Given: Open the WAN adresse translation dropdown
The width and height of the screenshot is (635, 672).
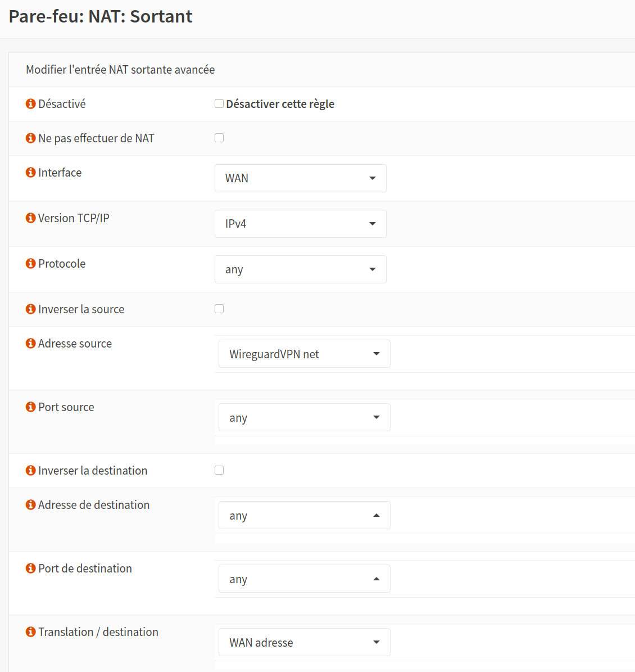Looking at the screenshot, I should coord(304,642).
